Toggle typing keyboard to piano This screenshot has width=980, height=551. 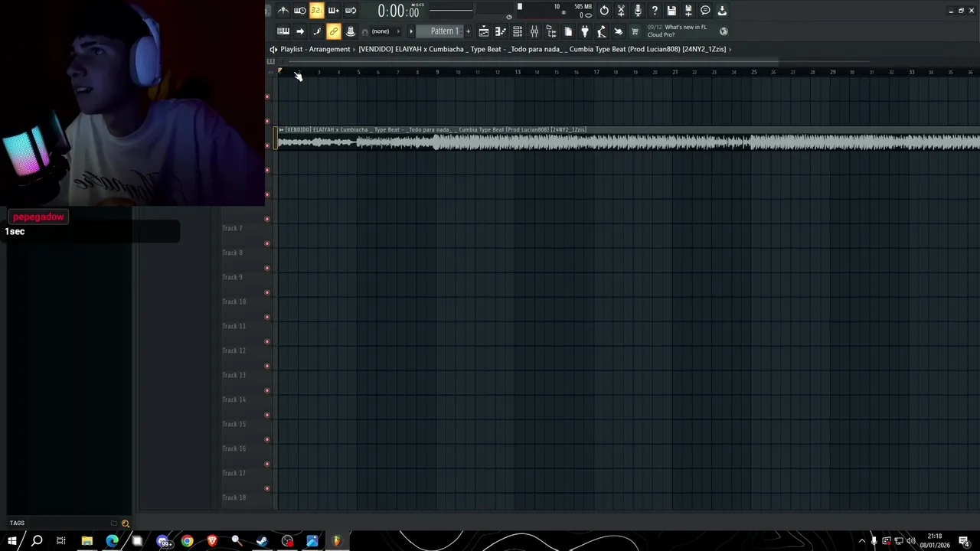point(283,31)
